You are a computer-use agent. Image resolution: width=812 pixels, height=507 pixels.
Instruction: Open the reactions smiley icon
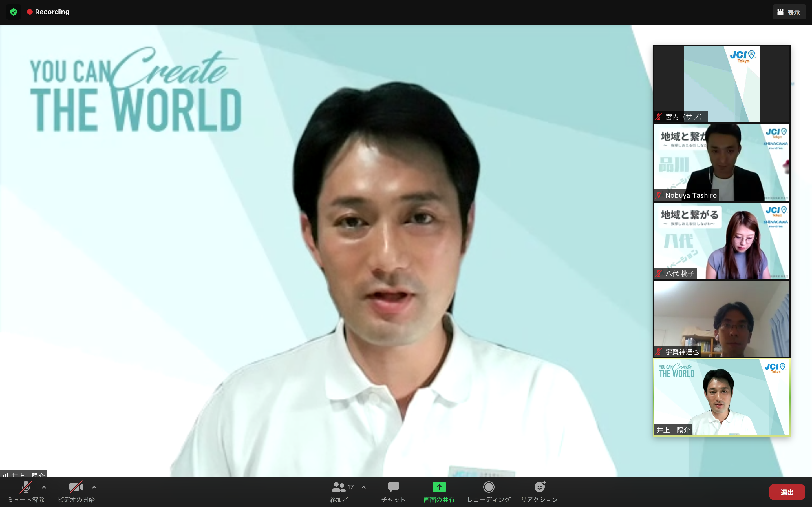click(540, 487)
